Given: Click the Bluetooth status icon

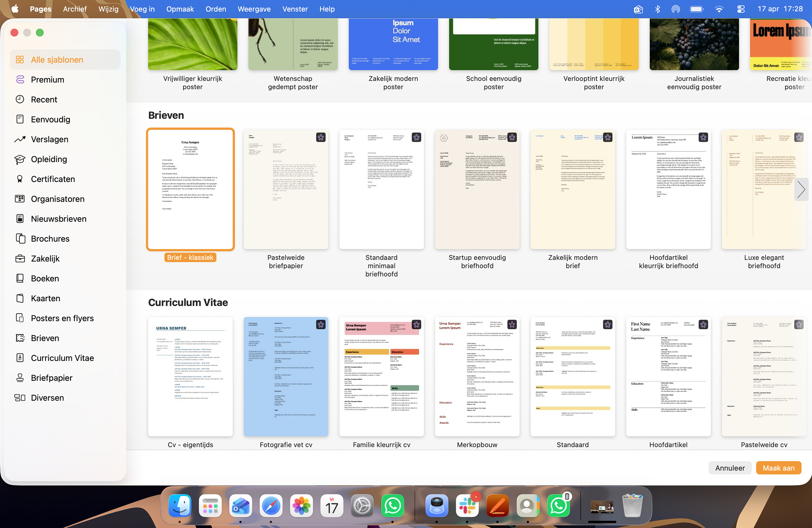Looking at the screenshot, I should point(657,9).
